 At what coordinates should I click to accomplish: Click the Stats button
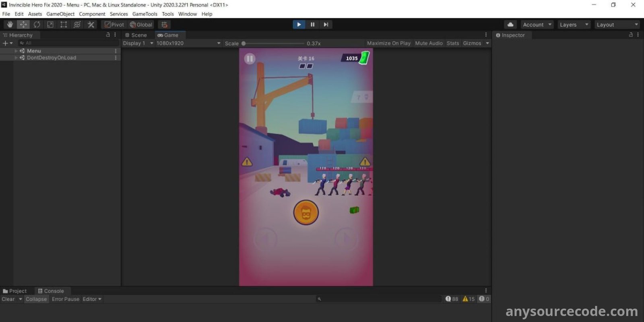pos(452,43)
